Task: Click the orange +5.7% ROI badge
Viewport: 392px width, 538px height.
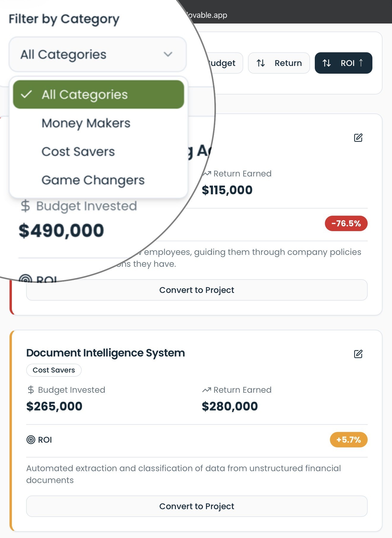Action: [348, 440]
